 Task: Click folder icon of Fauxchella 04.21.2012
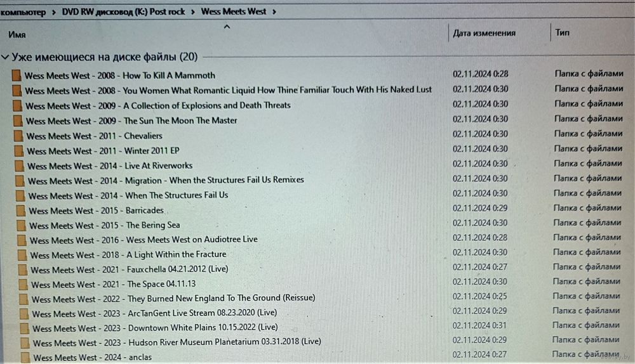[23, 270]
